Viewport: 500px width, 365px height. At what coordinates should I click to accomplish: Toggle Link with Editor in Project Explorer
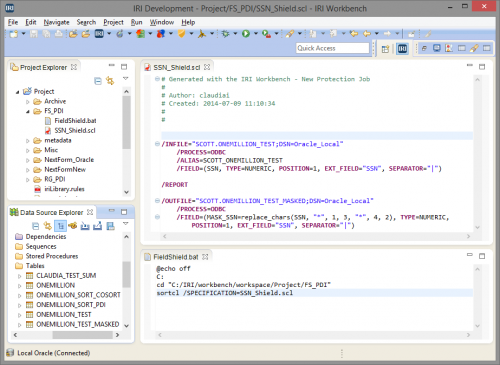pos(110,81)
